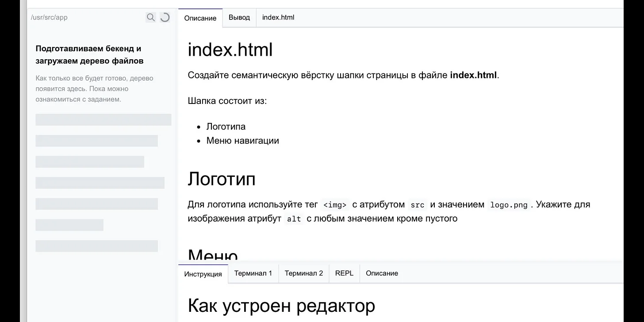
Task: Click the Логотип section heading
Action: tap(221, 179)
